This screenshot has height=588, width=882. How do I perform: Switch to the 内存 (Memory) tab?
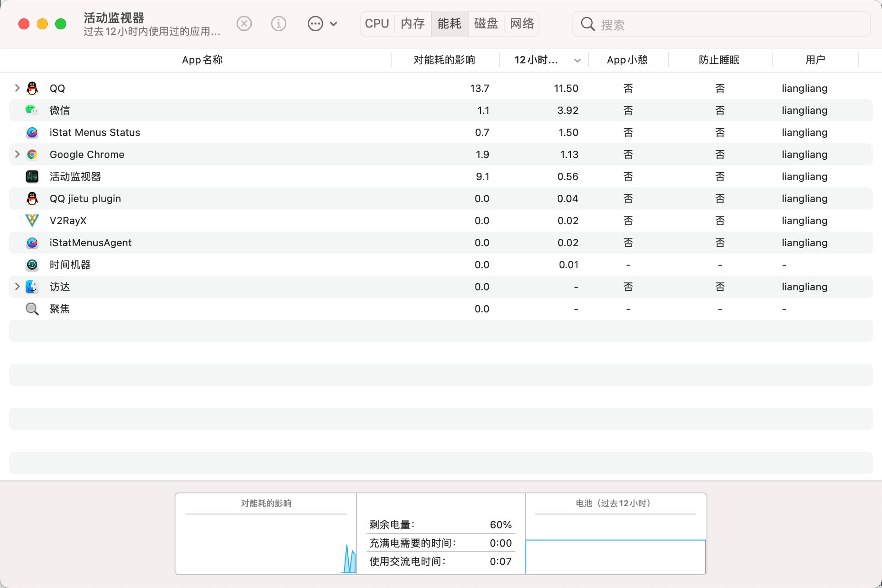412,23
